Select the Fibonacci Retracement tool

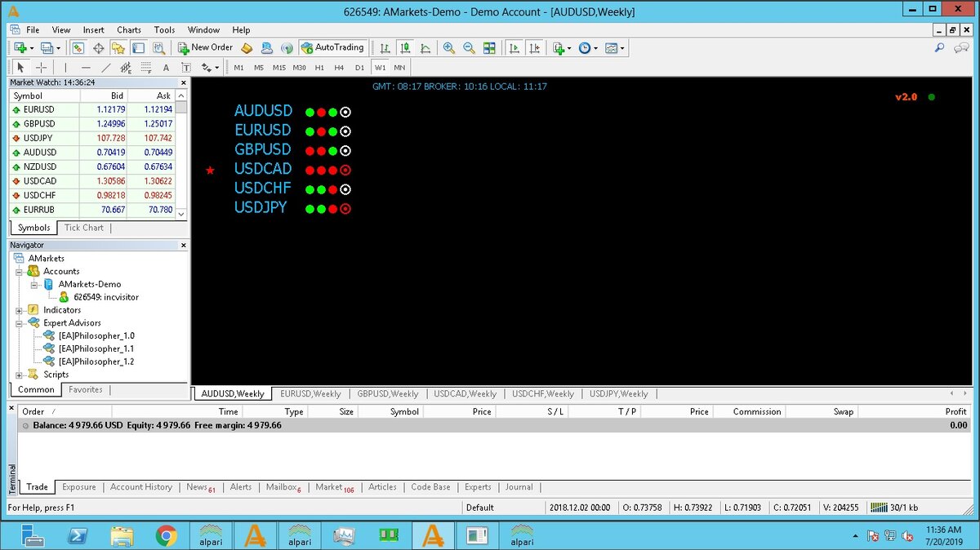tap(146, 68)
